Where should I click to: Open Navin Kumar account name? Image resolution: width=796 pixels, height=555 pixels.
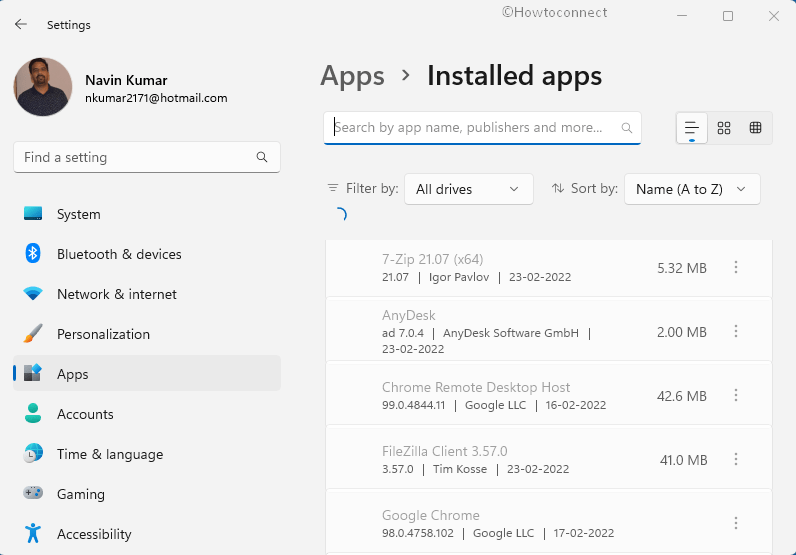[x=126, y=80]
